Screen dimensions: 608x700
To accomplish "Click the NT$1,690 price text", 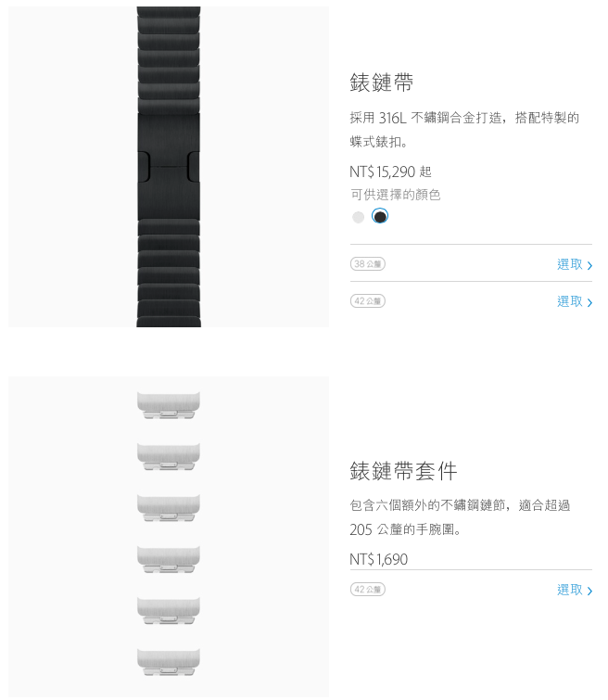I will tap(378, 559).
